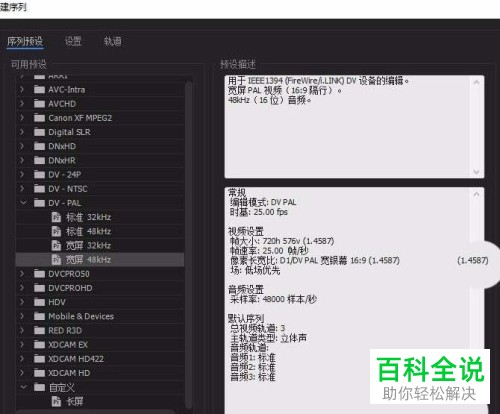This screenshot has height=414, width=500.
Task: Click the DV - NTSC folder icon
Action: point(39,189)
